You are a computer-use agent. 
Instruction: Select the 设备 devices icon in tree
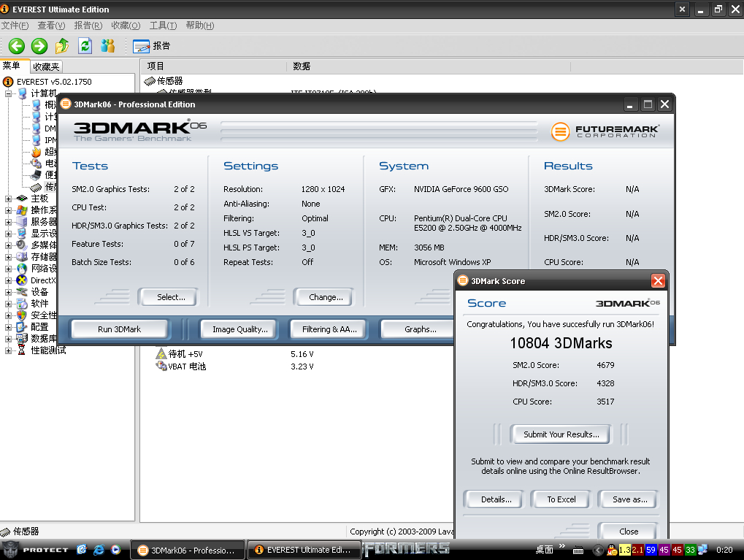[x=22, y=292]
